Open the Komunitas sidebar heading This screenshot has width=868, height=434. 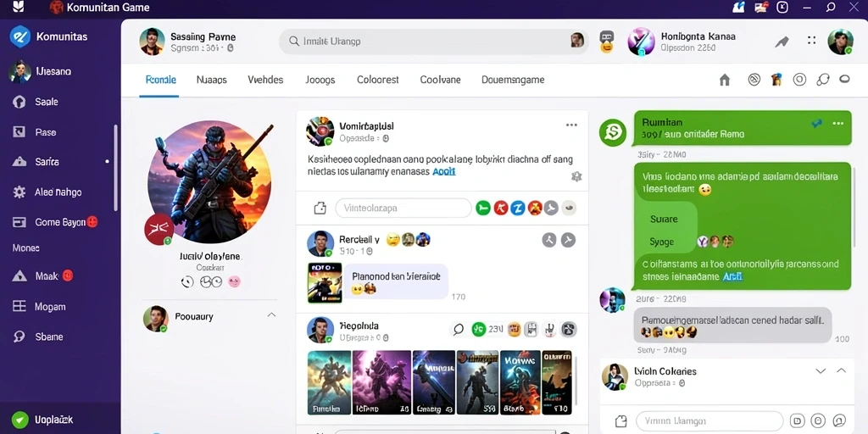pyautogui.click(x=61, y=37)
